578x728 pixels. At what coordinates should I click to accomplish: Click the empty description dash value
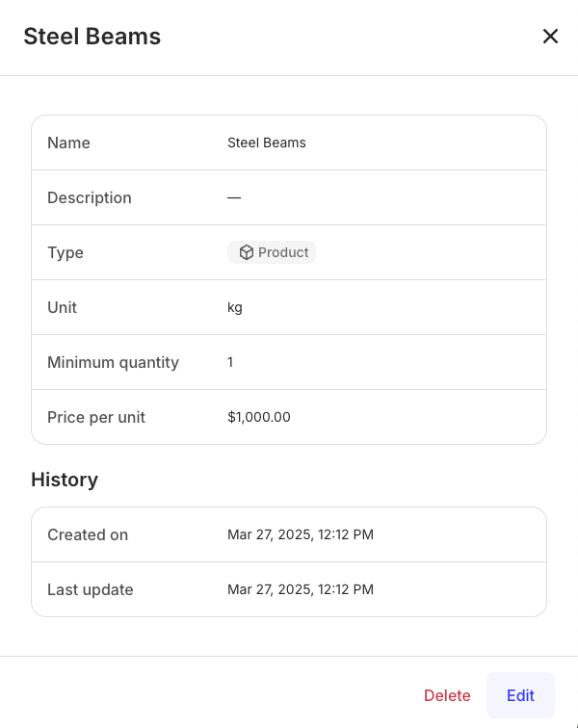pos(234,197)
